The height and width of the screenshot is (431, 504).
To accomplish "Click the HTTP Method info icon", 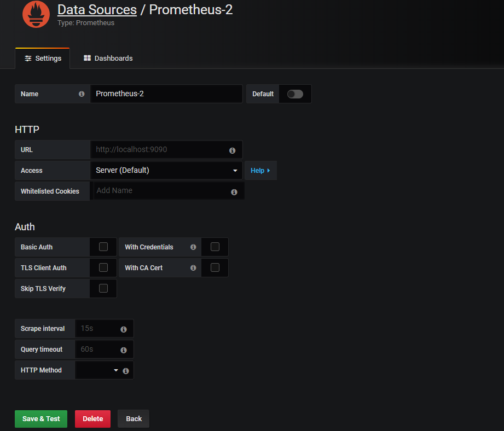I will (x=126, y=371).
